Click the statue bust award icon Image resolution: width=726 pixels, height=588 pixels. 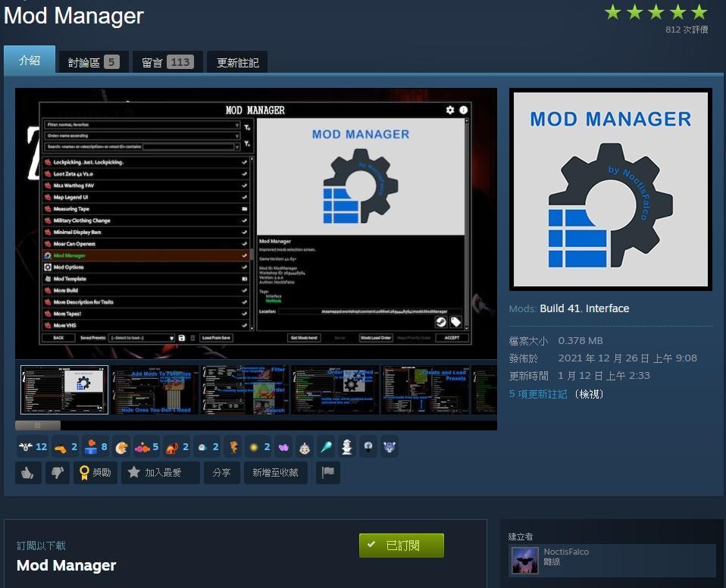click(x=346, y=447)
